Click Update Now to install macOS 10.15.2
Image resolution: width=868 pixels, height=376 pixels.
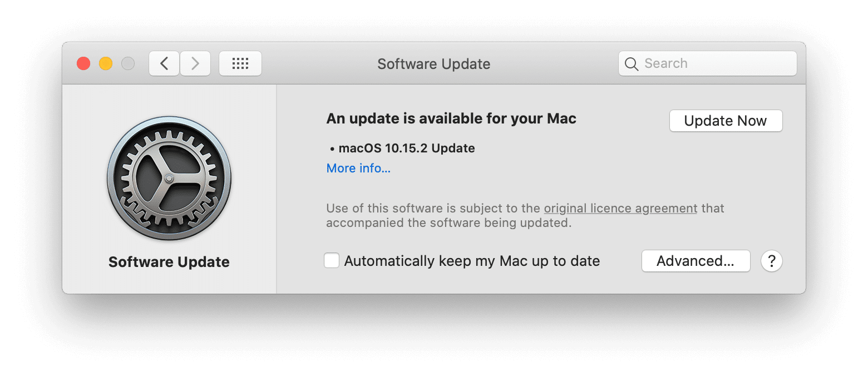726,121
